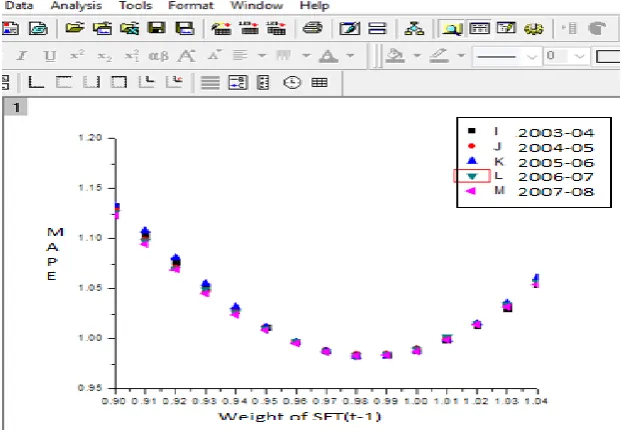This screenshot has height=430, width=621.
Task: Click the Weight of SFT(t-1) axis title
Action: coord(300,417)
